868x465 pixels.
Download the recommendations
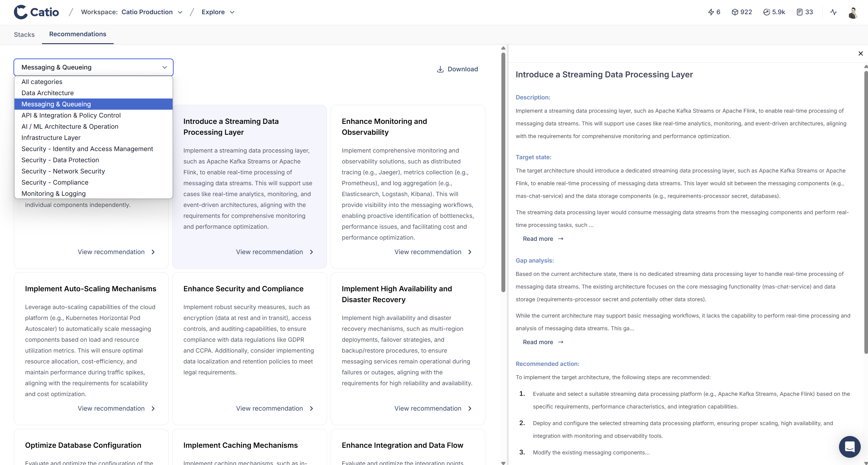[x=457, y=69]
